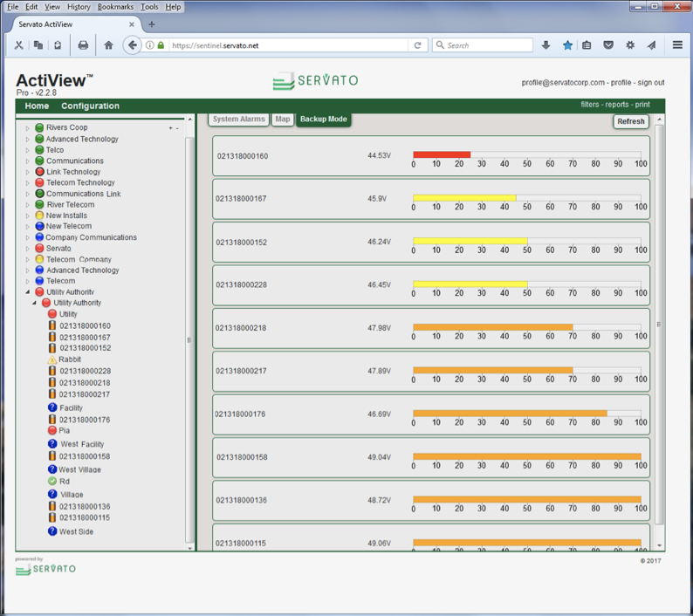Click the paper plane send icon
Image resolution: width=693 pixels, height=616 pixels.
[651, 45]
